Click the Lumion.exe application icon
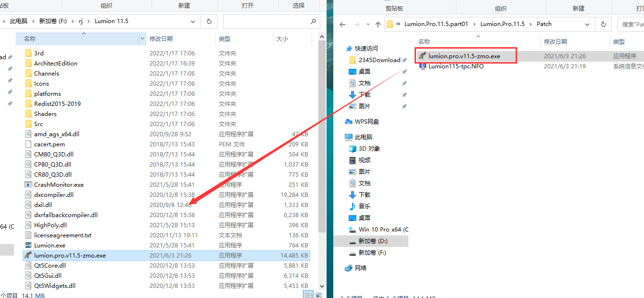Screen dimensions: 644x298 coord(28,245)
